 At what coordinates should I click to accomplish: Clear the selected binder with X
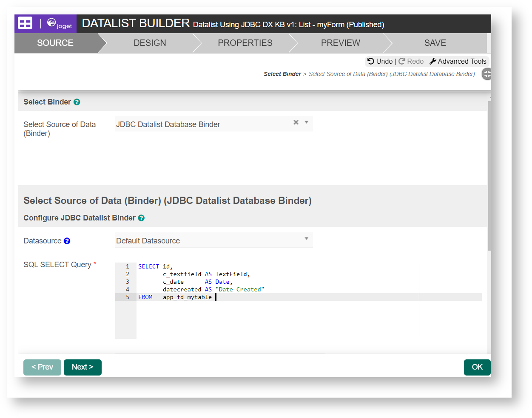click(x=296, y=122)
